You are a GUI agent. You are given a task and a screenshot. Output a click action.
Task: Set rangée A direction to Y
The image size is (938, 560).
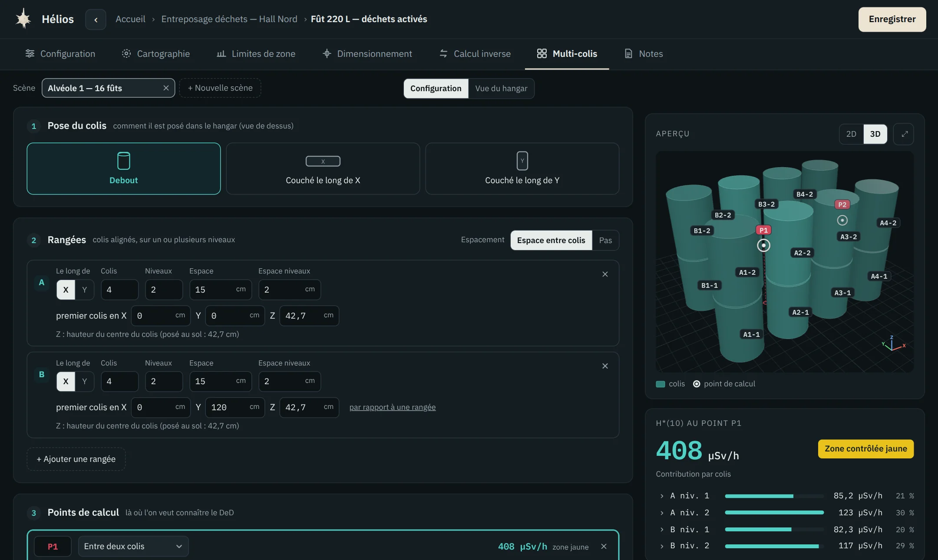[x=85, y=290]
